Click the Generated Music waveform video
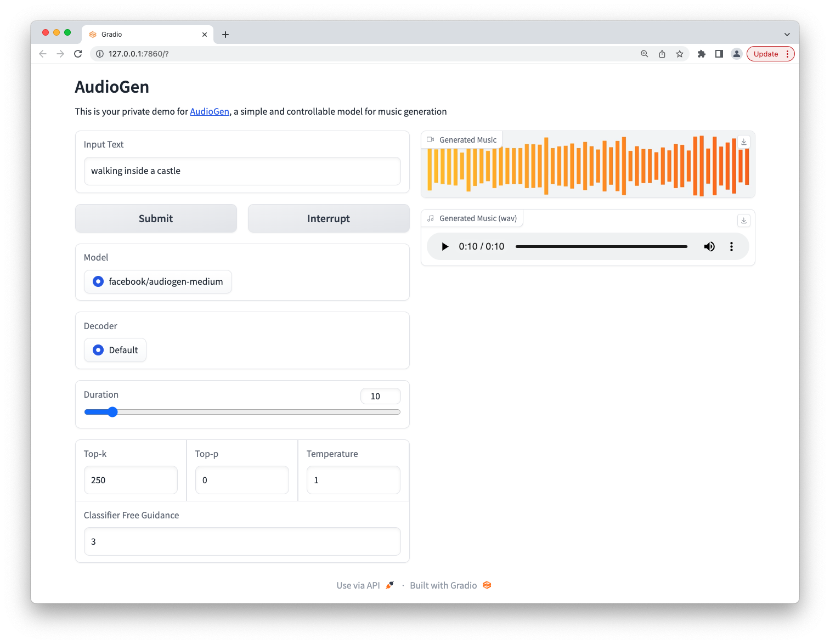Image resolution: width=830 pixels, height=644 pixels. tap(588, 165)
